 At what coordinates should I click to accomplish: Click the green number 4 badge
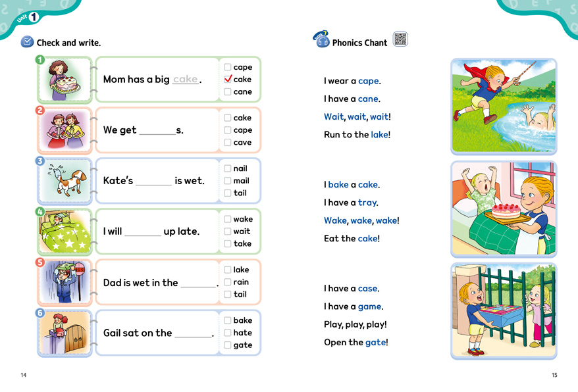pos(40,212)
